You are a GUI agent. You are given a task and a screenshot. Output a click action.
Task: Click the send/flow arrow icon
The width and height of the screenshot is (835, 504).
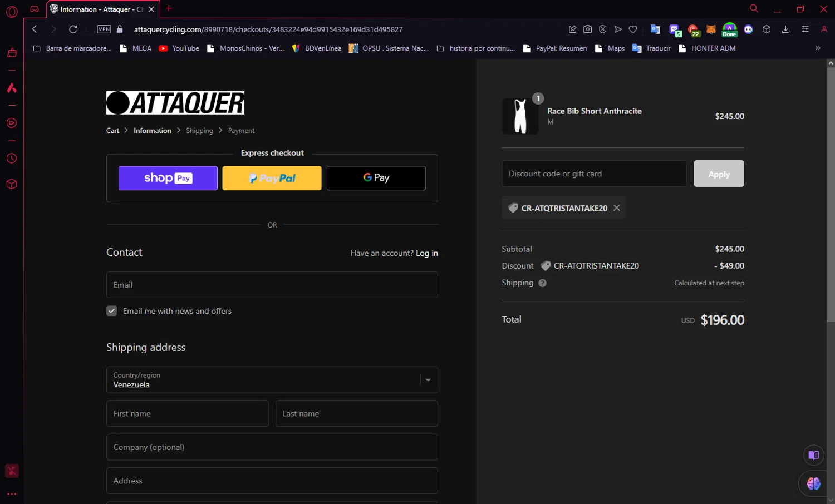618,29
